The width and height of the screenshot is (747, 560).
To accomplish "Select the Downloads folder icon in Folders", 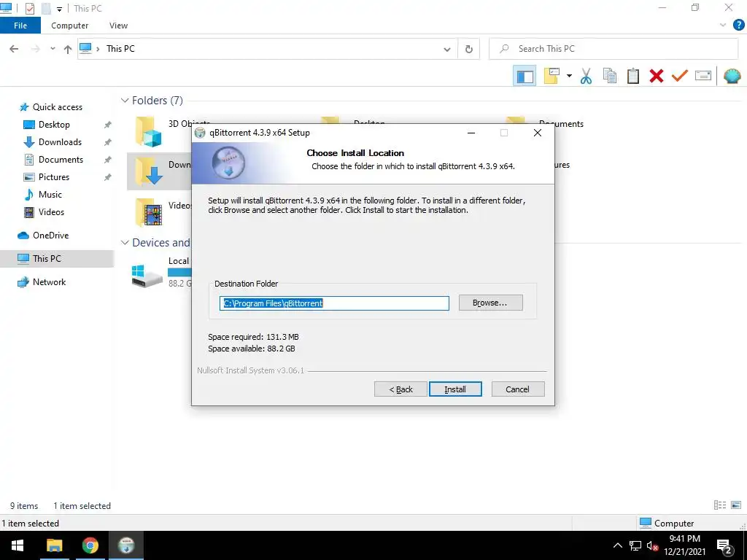I will 149,171.
